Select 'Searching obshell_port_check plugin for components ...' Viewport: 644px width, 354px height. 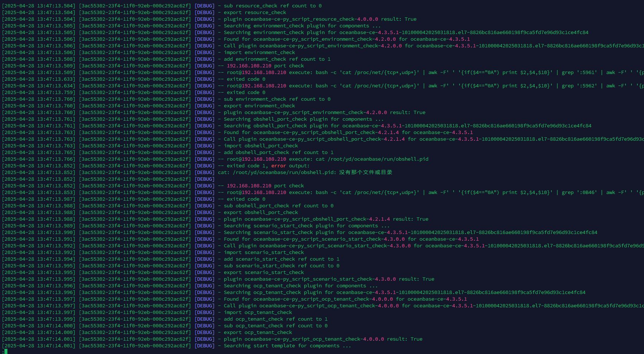304,119
